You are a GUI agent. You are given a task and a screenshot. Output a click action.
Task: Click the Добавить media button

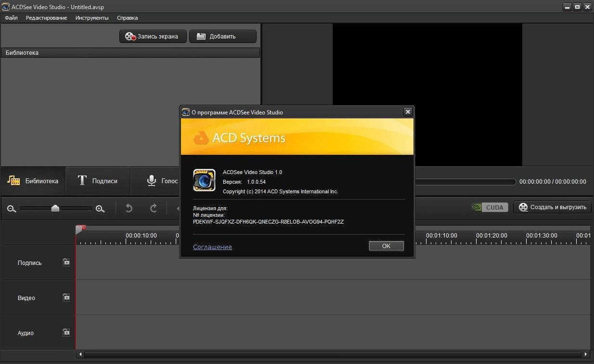coord(223,37)
